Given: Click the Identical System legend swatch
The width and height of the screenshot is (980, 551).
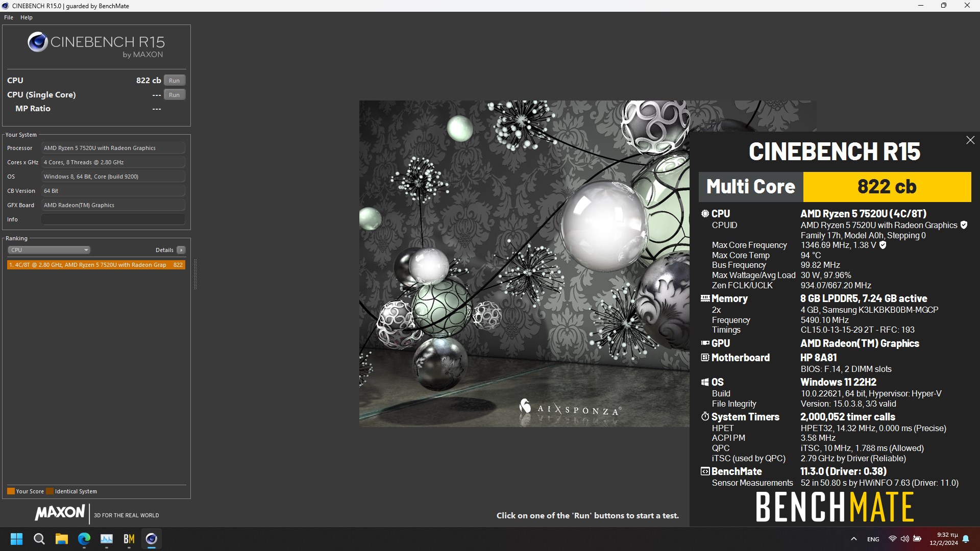Looking at the screenshot, I should pos(50,491).
